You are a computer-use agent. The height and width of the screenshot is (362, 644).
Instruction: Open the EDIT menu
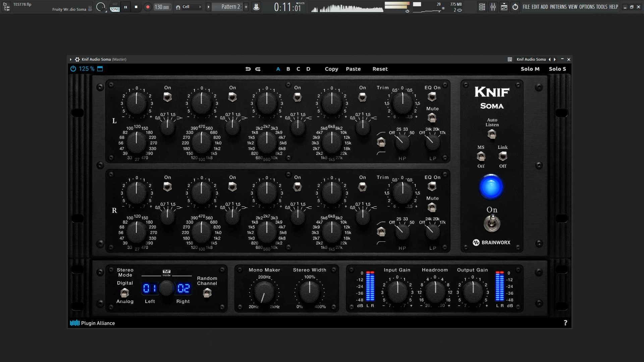[x=535, y=7]
